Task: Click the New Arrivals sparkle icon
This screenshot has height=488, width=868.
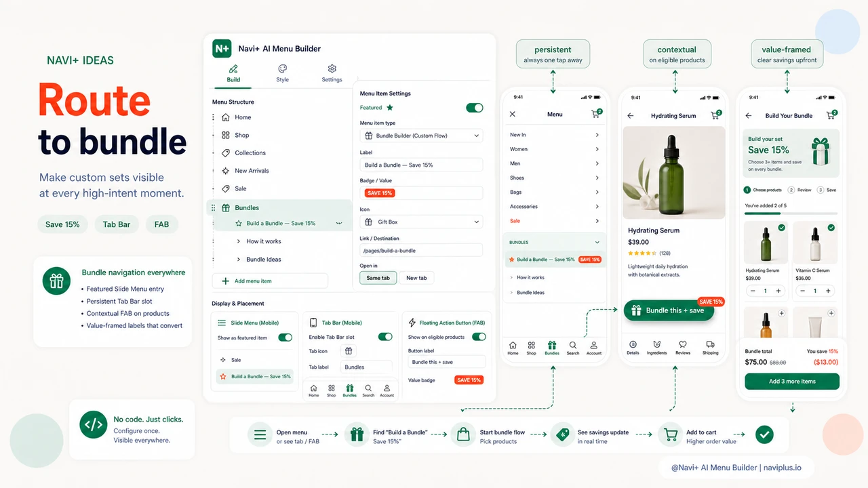Action: click(x=226, y=171)
